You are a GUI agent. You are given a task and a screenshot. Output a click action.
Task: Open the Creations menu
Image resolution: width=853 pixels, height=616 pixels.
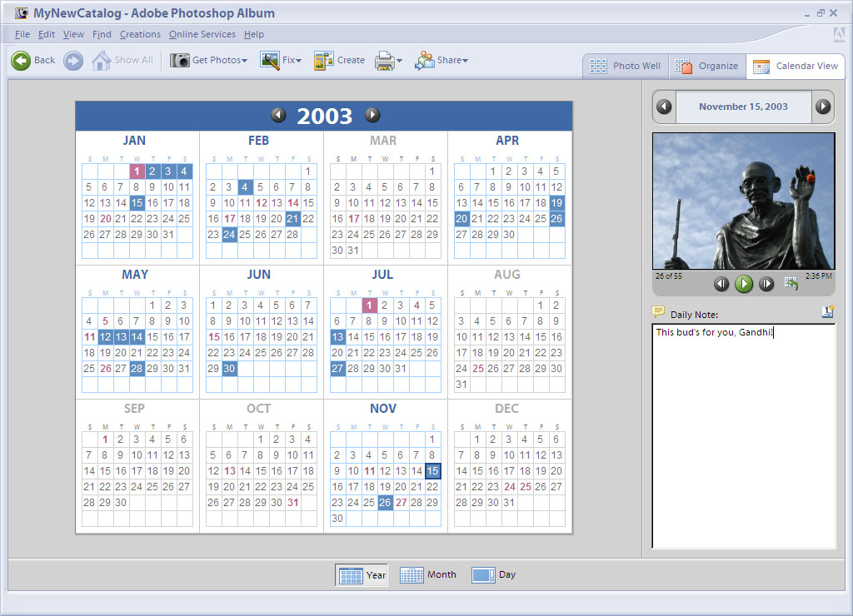coord(140,34)
